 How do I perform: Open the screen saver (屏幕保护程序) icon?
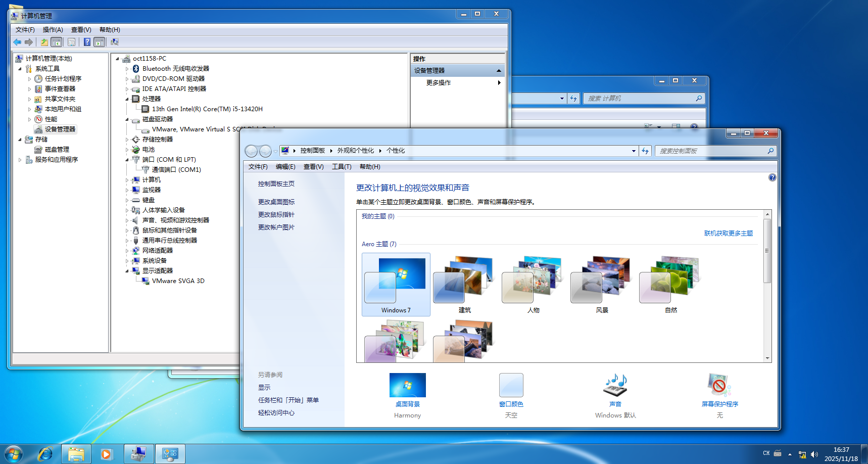tap(719, 386)
